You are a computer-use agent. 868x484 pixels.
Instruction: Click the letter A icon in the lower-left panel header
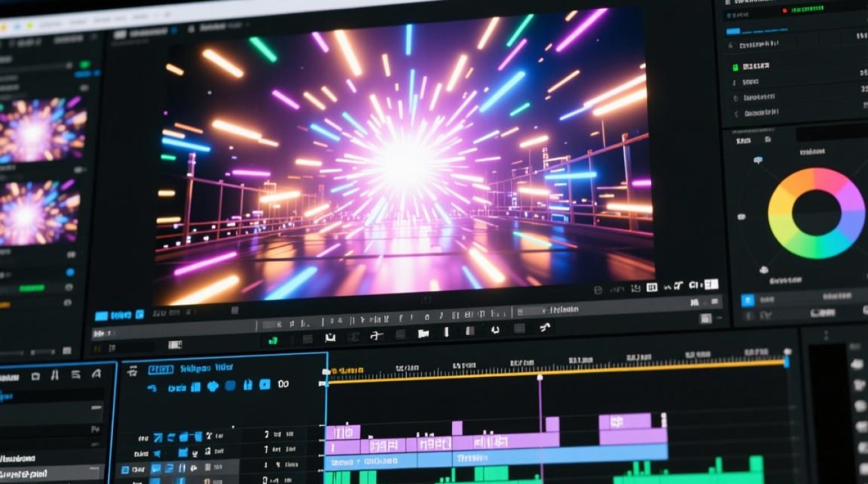[96, 373]
